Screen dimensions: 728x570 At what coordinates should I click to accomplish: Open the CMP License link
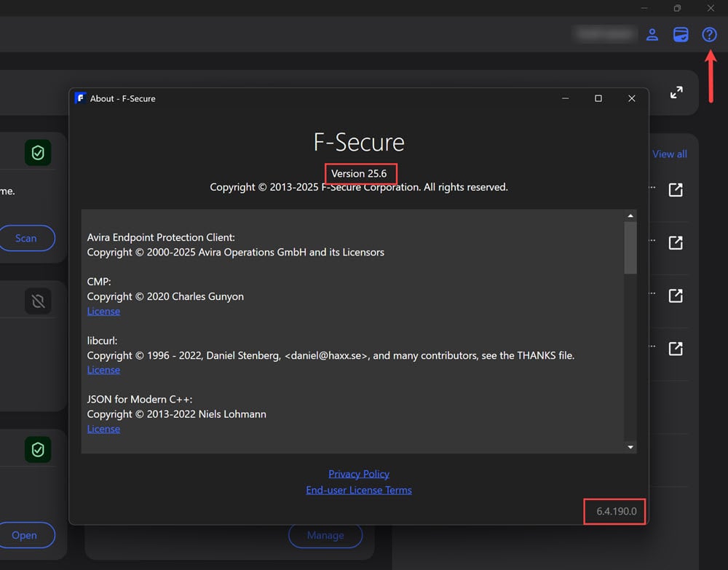(103, 312)
